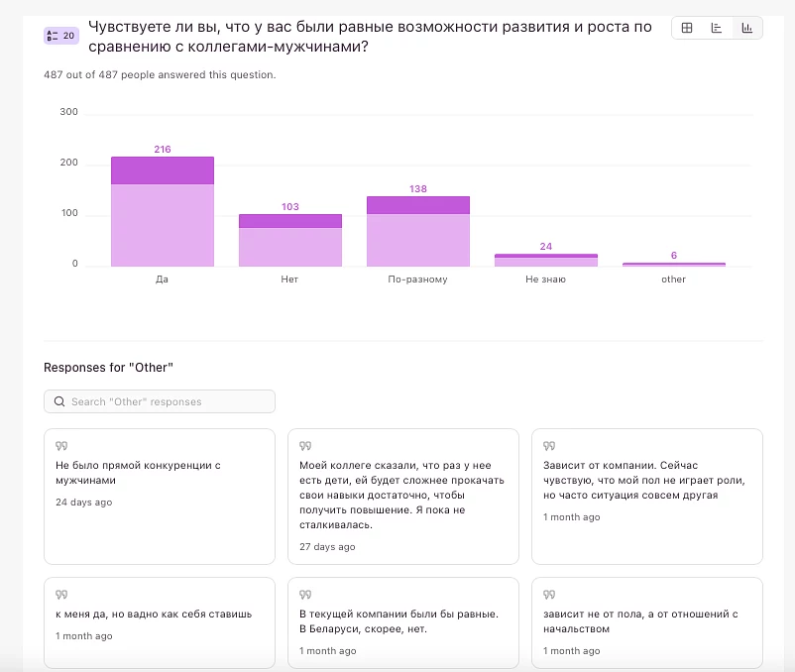Open the 'зависит не от пола' response

coord(646,622)
